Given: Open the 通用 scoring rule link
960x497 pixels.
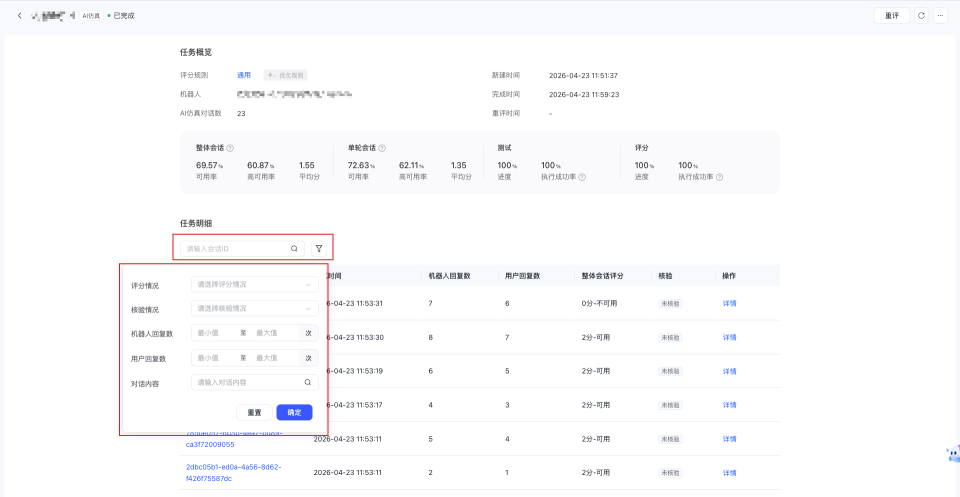Looking at the screenshot, I should coord(244,75).
